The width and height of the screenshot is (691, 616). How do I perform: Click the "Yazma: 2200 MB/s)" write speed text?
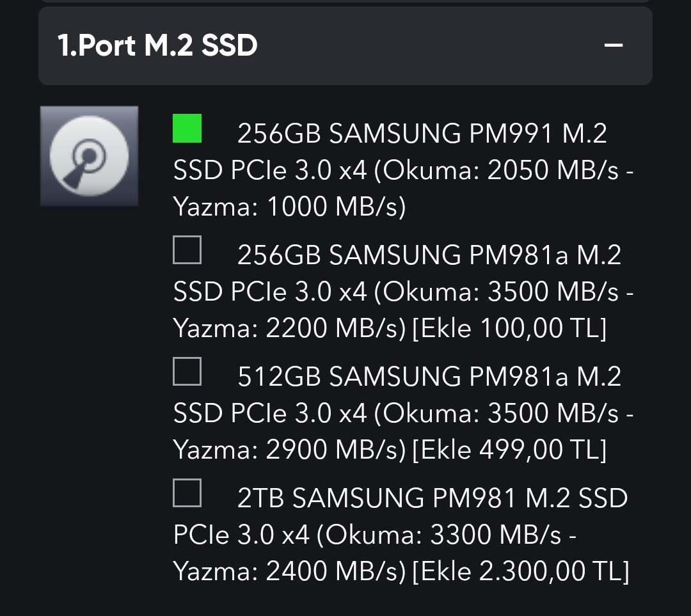290,329
